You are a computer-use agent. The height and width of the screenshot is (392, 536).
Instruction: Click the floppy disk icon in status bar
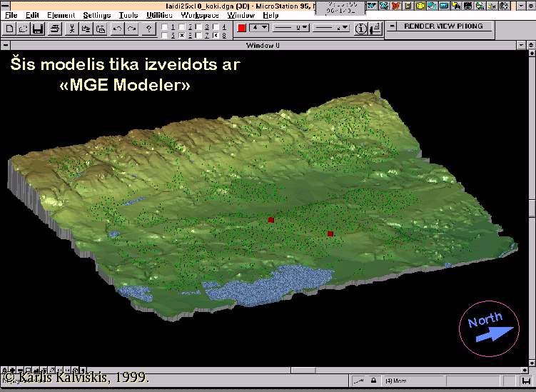(527, 381)
